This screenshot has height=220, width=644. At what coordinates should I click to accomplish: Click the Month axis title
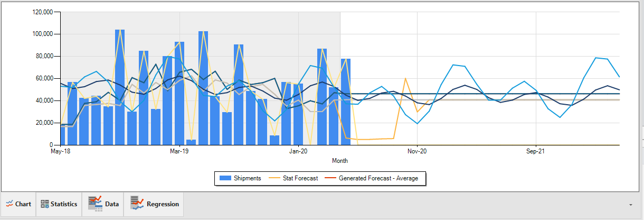click(340, 160)
